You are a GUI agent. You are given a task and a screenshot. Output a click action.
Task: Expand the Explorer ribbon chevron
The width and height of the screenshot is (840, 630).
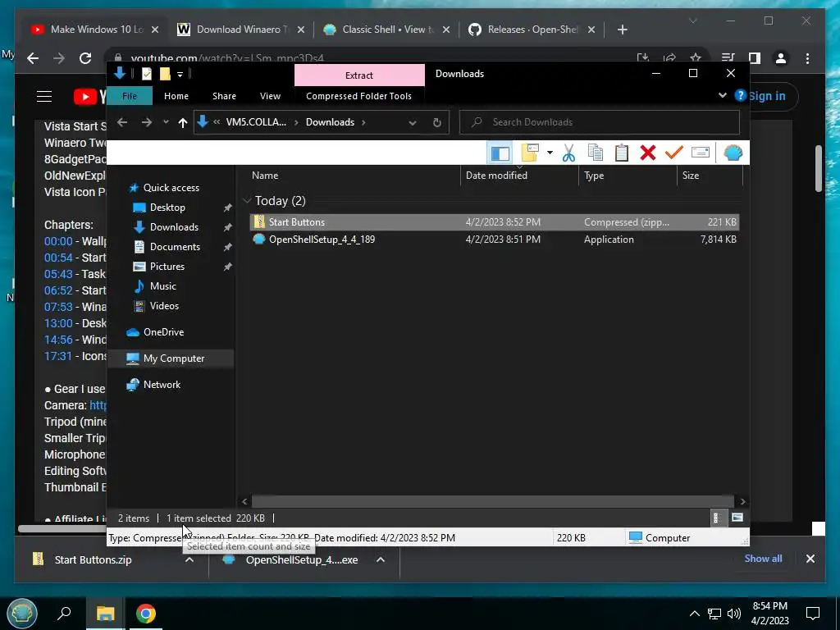pyautogui.click(x=722, y=95)
